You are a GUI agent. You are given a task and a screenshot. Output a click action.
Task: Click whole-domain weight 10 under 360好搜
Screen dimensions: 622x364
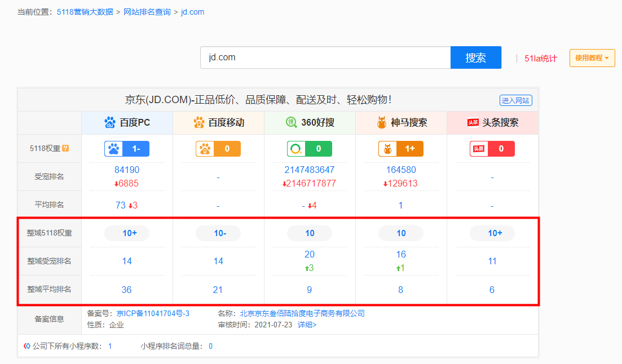coord(310,233)
